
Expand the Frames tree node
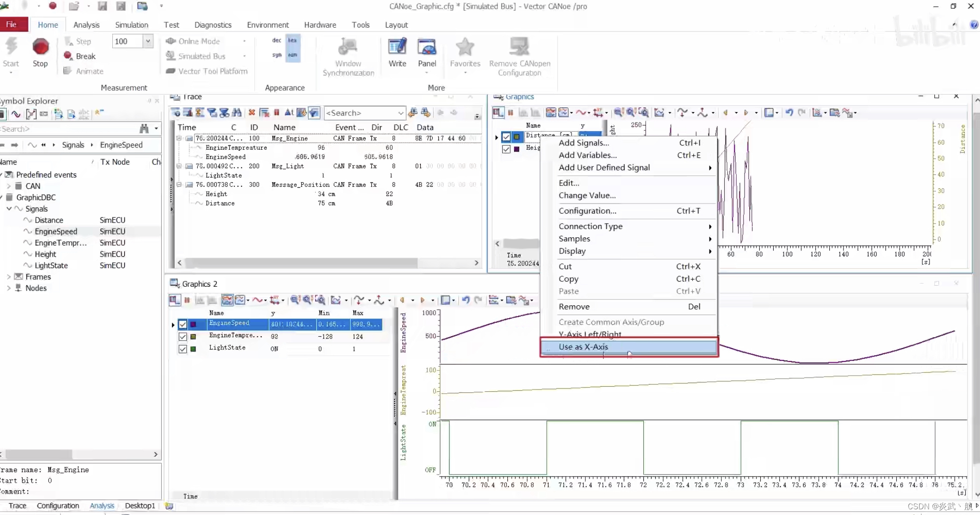9,277
